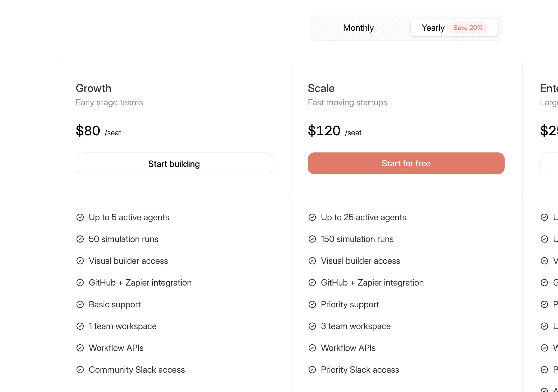Click check icon beside Up to 25 active agents

(312, 217)
